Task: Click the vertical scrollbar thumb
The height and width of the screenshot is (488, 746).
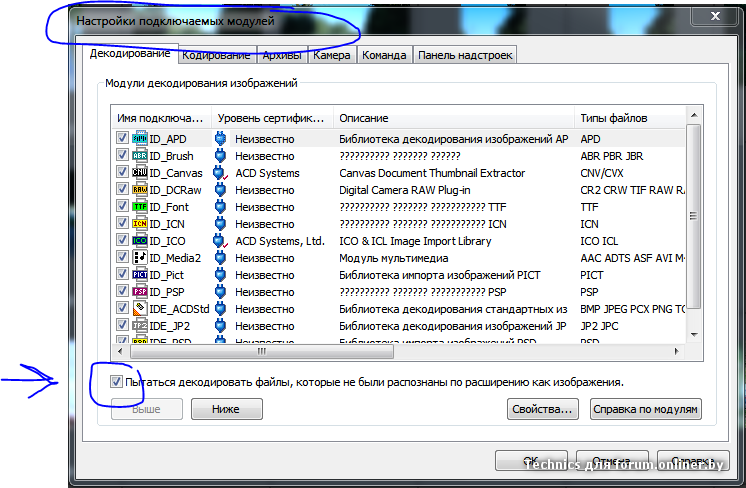Action: 694,216
